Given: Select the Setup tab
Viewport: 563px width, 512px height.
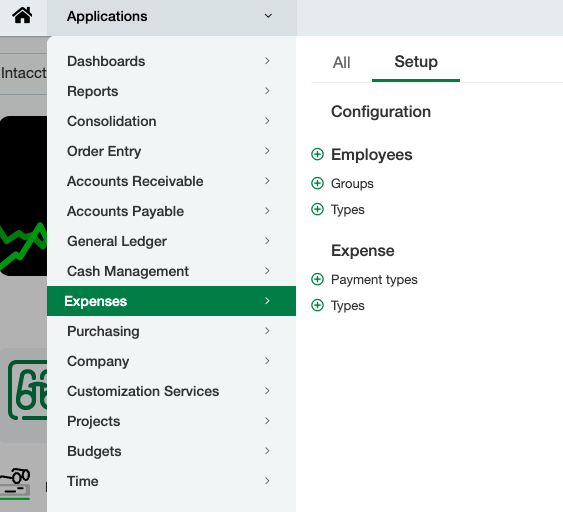Looking at the screenshot, I should (416, 62).
